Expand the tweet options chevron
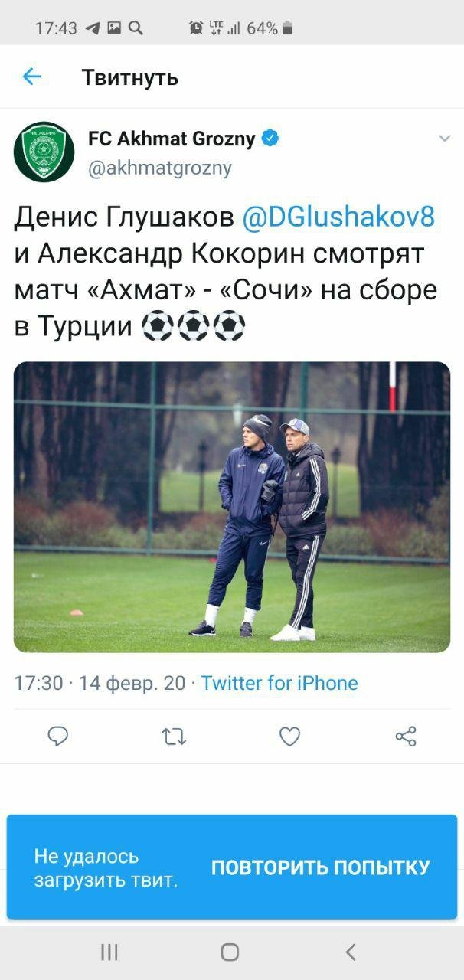Image resolution: width=464 pixels, height=980 pixels. click(444, 139)
